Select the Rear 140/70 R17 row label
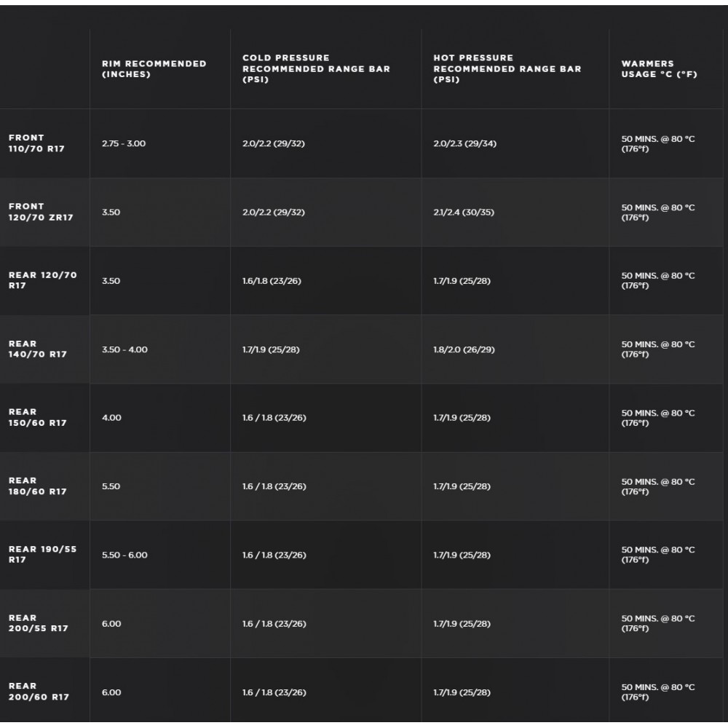Viewport: 728px width, 728px height. [x=38, y=349]
